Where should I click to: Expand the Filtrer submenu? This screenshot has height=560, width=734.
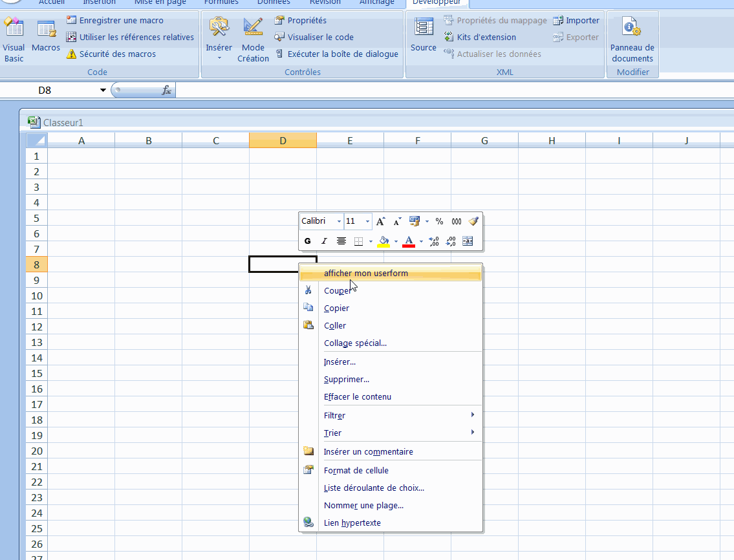(x=391, y=415)
